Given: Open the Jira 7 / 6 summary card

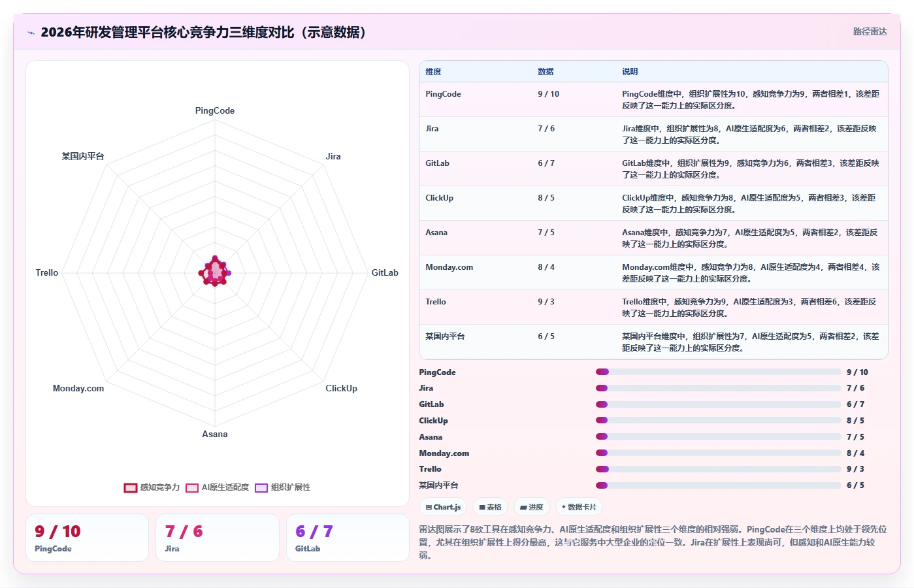Looking at the screenshot, I should point(218,538).
